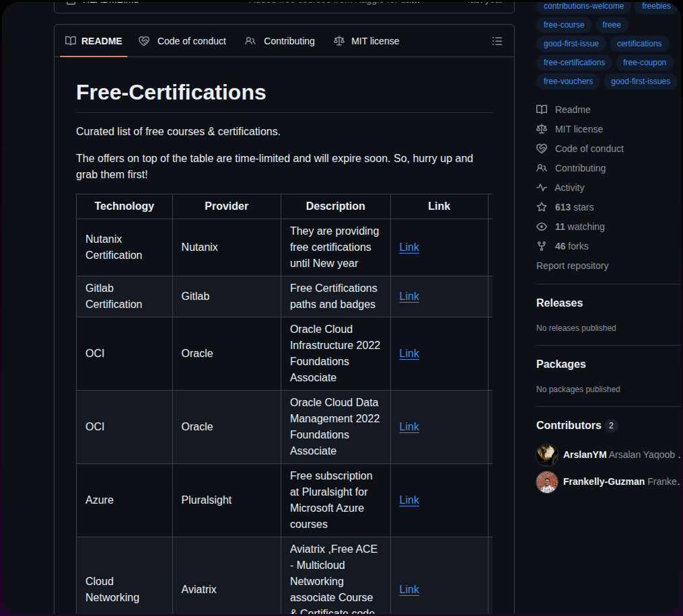Click the Free-Certifications heading

[171, 93]
